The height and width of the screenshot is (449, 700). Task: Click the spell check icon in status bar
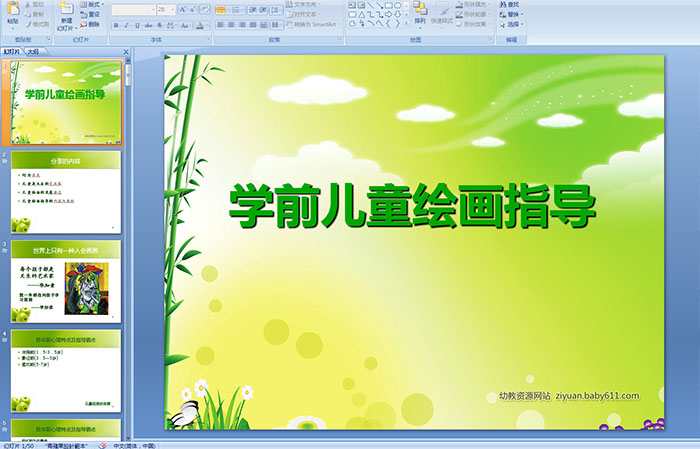pos(102,445)
